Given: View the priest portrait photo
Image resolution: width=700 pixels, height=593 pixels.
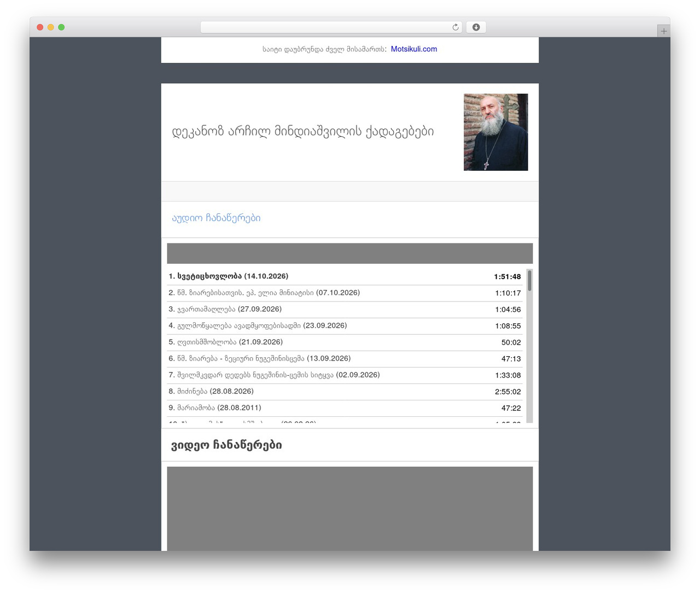Looking at the screenshot, I should pyautogui.click(x=495, y=132).
